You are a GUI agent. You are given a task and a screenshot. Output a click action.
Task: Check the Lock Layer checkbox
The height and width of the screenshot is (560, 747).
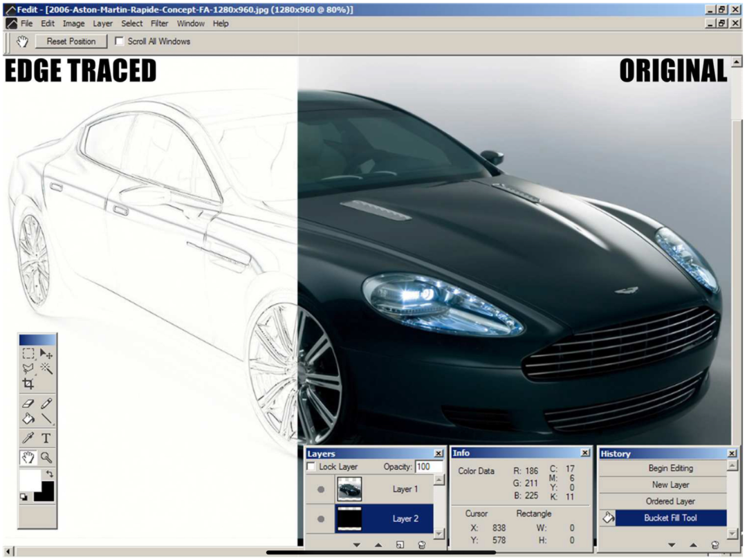coord(311,467)
